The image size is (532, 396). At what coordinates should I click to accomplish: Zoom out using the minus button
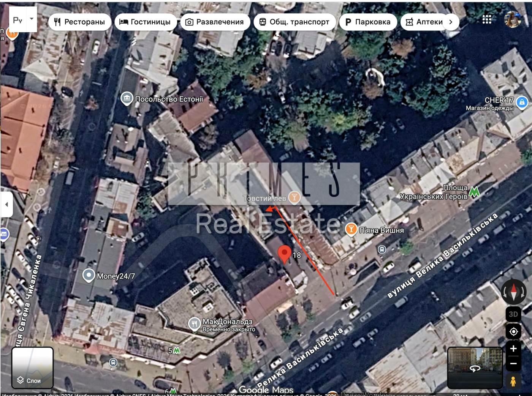coord(513,364)
